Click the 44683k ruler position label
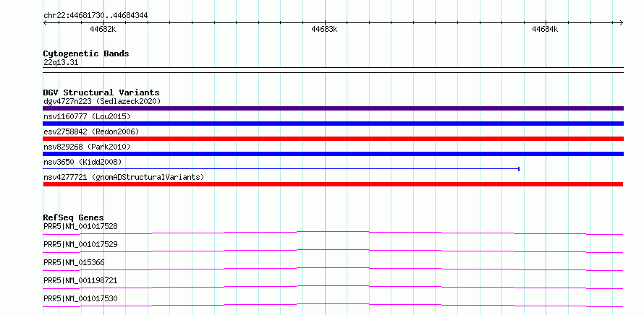 [x=324, y=29]
